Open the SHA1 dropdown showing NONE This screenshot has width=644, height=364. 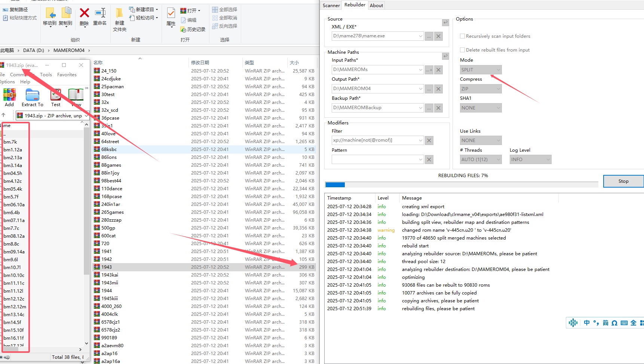click(481, 108)
